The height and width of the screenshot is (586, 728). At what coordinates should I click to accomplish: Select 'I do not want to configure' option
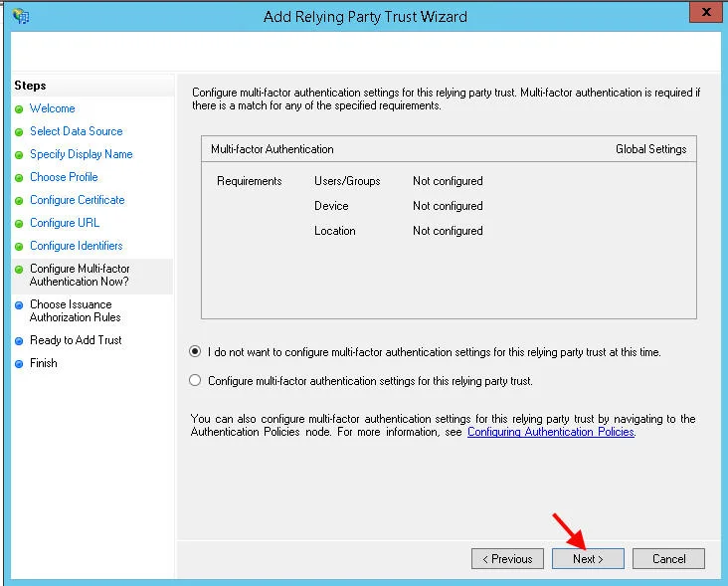195,351
